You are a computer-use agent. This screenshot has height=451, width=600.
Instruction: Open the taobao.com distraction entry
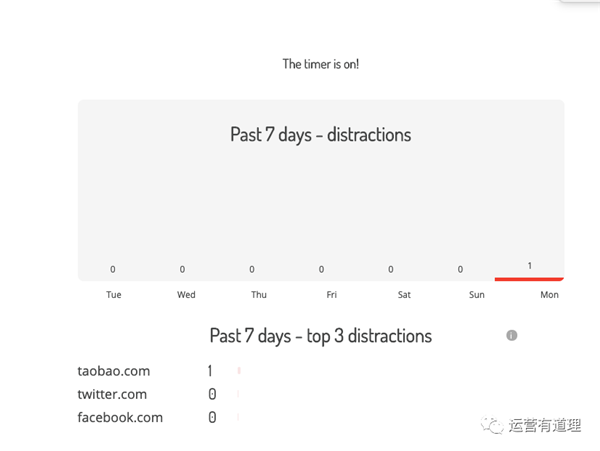(x=114, y=371)
